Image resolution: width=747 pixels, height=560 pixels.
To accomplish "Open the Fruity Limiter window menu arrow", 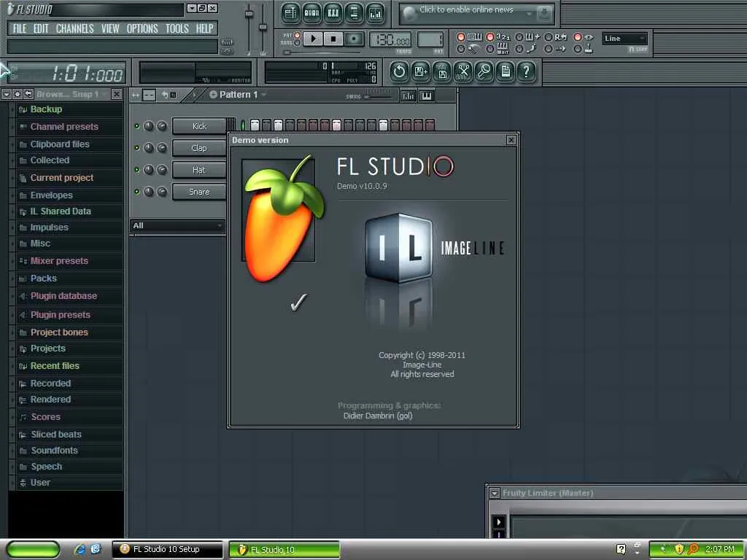I will [495, 494].
